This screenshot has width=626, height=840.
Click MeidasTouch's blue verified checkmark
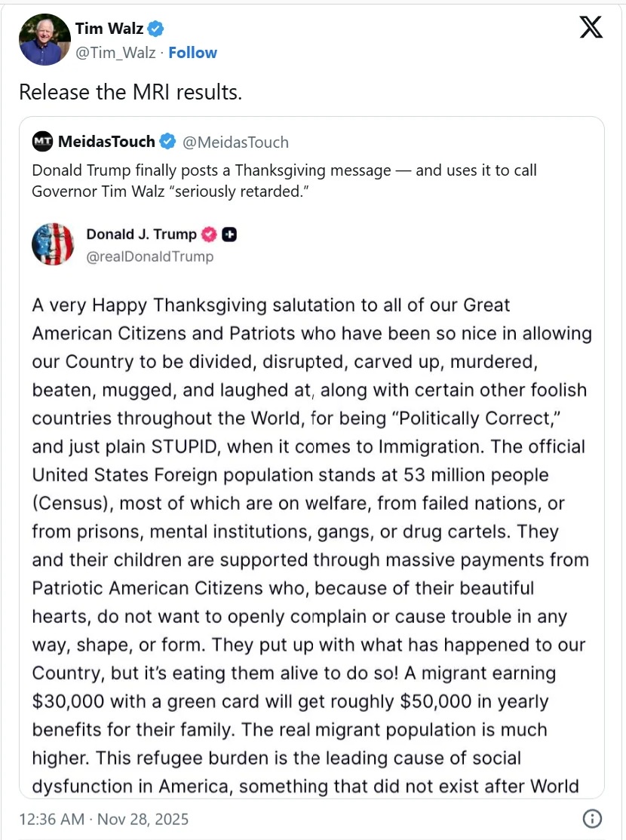click(169, 142)
